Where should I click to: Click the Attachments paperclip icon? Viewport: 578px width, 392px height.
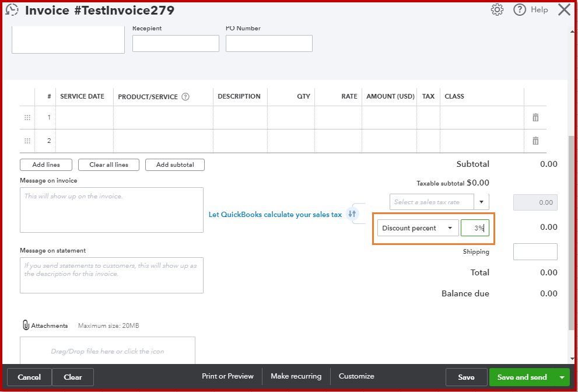coord(26,325)
